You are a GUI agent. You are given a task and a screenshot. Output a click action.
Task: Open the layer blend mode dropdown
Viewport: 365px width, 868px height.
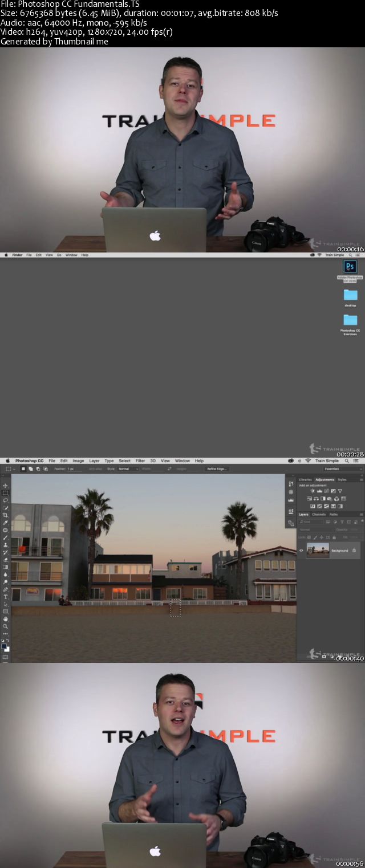pyautogui.click(x=317, y=529)
